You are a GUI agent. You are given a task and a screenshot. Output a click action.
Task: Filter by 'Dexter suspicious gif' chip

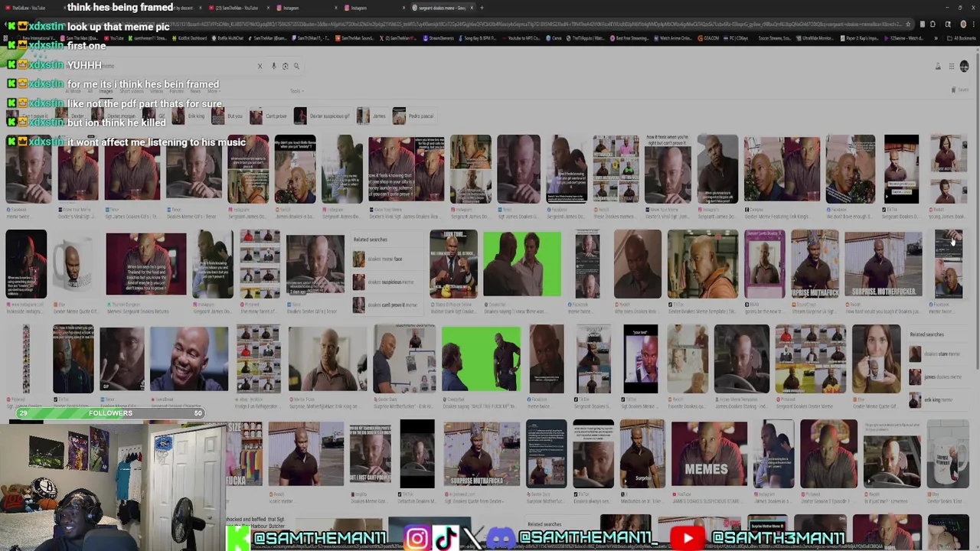[x=323, y=116]
